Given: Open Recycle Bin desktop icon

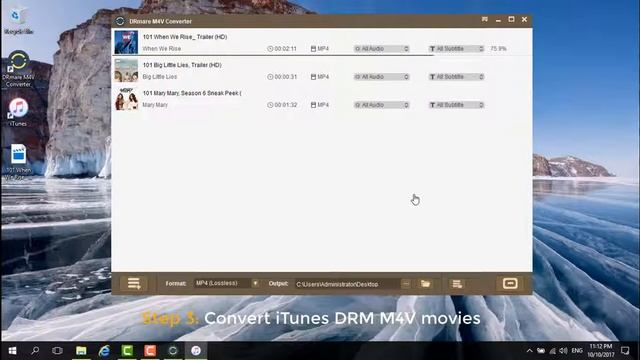Looking at the screenshot, I should [18, 21].
